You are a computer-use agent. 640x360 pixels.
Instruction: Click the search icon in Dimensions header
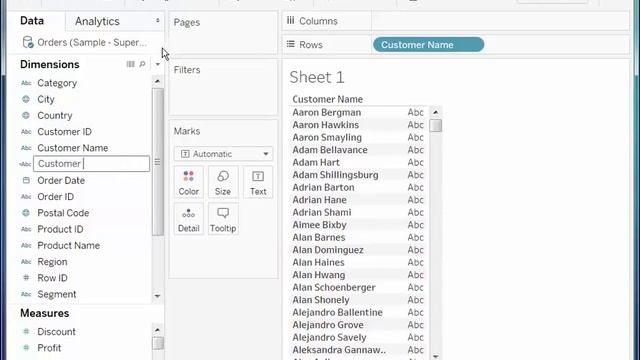pyautogui.click(x=142, y=64)
